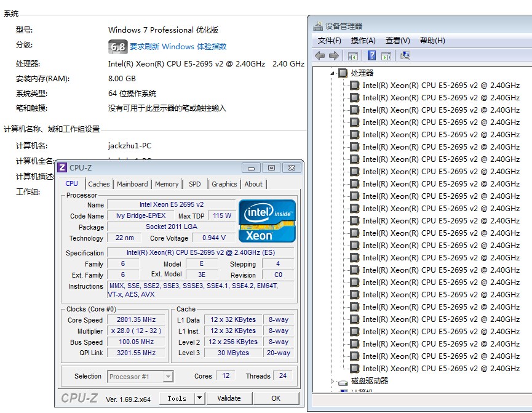Click 'Windows 7 Professional 优化版' text in System window

point(163,30)
